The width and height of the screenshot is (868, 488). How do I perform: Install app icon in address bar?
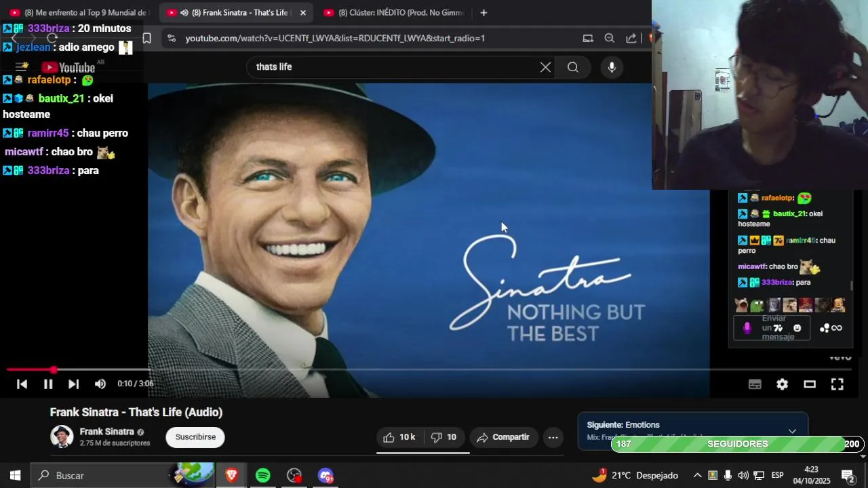588,39
